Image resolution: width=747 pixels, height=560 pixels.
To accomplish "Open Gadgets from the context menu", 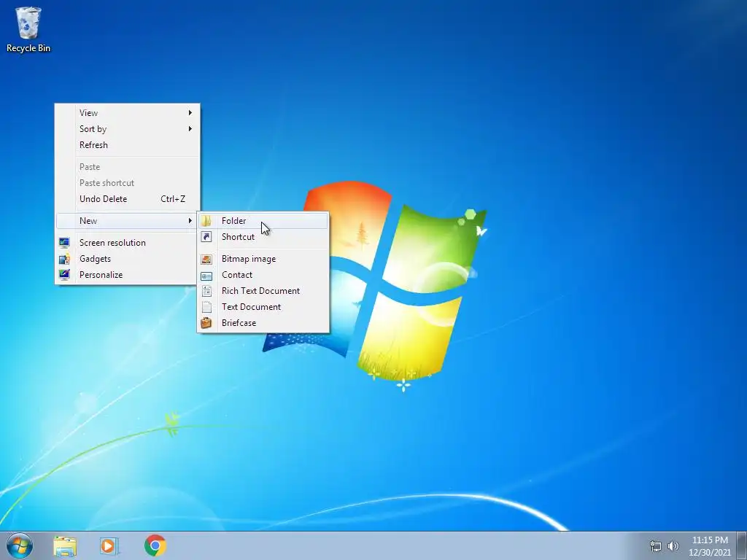I will (x=127, y=259).
